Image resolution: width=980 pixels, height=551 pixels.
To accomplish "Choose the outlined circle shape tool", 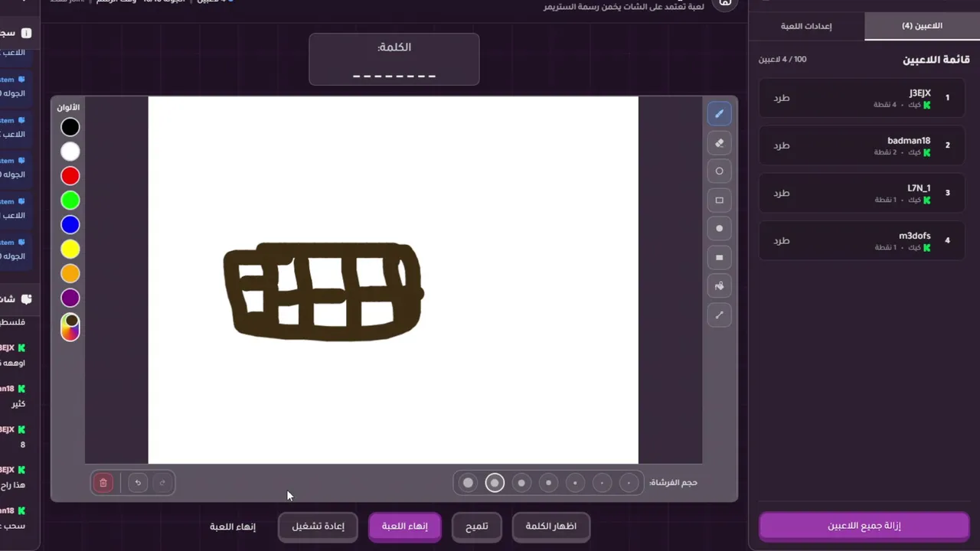I will [x=719, y=171].
